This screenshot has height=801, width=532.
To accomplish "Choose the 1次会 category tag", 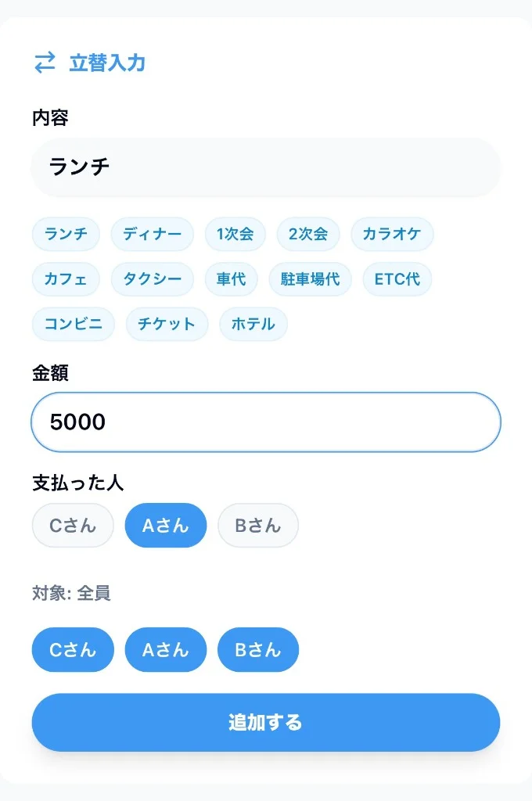I will coord(235,234).
